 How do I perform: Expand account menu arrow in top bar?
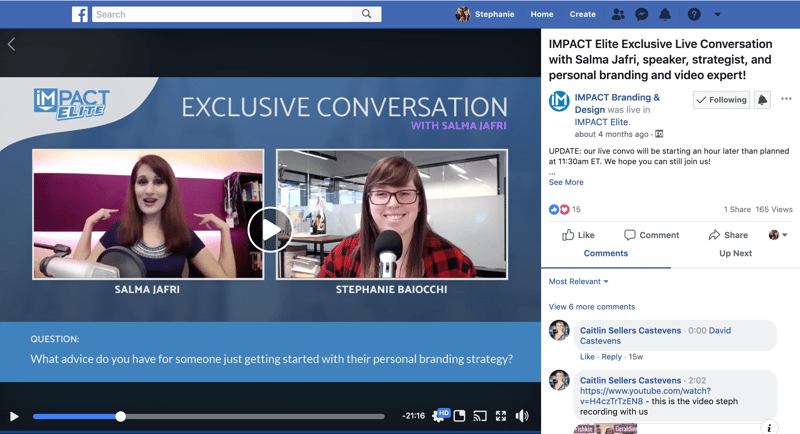[717, 14]
